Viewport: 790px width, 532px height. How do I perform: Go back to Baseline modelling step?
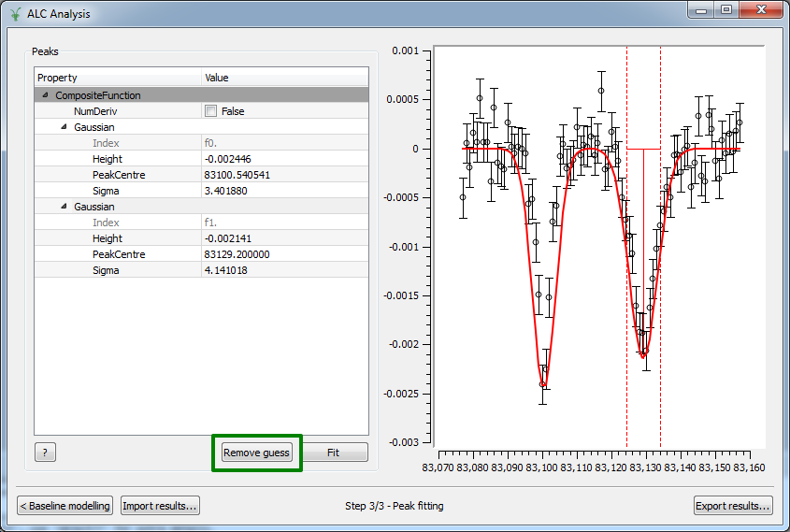click(x=65, y=506)
